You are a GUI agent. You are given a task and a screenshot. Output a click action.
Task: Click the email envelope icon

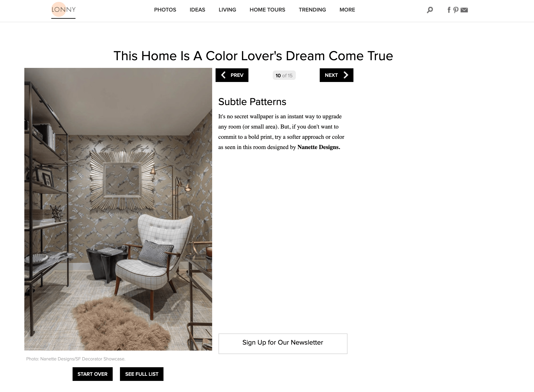(464, 10)
